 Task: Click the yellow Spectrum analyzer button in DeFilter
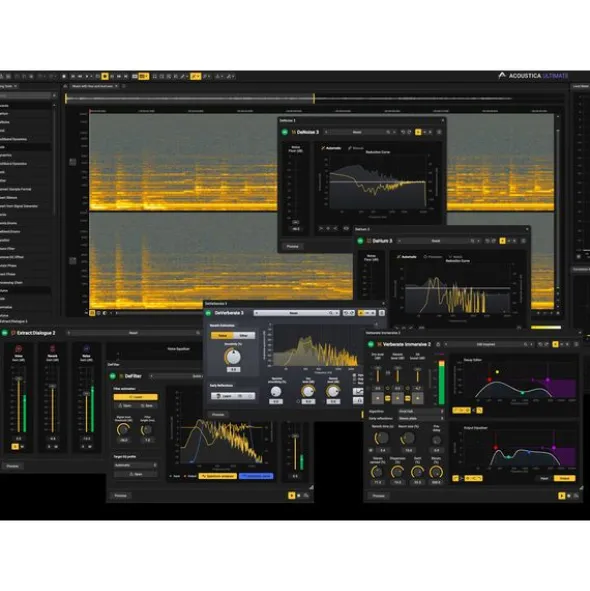point(218,476)
